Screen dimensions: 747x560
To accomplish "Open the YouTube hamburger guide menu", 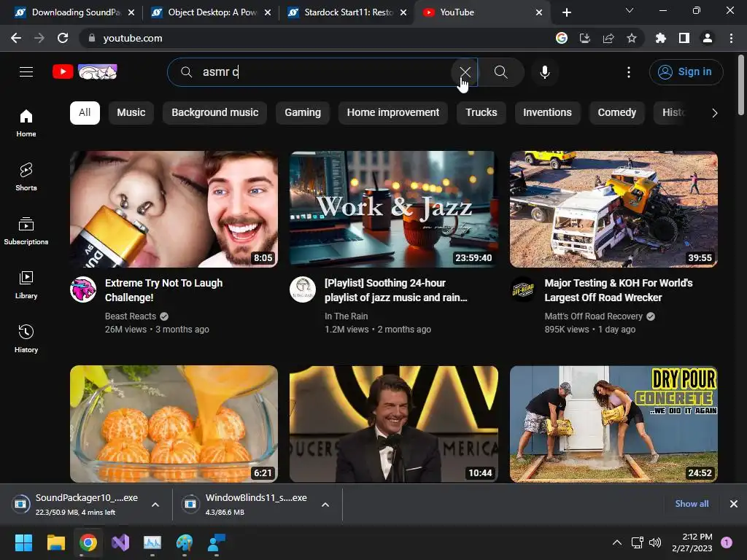I will [26, 72].
